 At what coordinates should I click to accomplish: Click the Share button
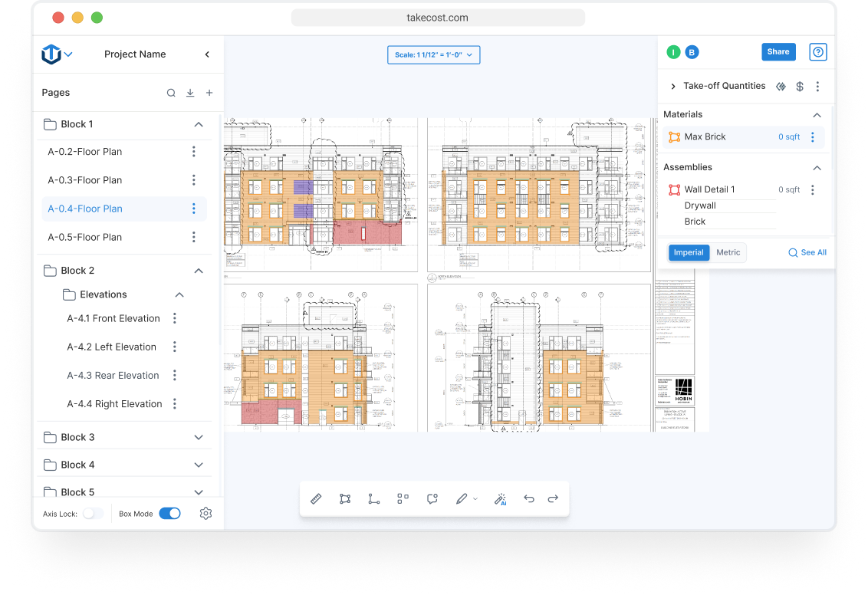point(778,52)
